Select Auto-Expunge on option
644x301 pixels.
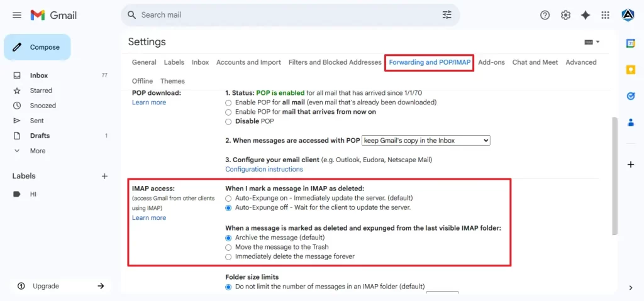pyautogui.click(x=228, y=198)
